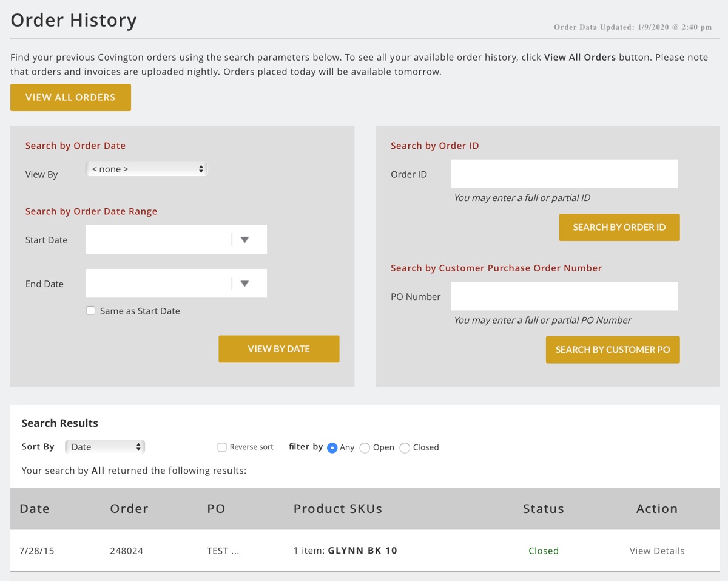The height and width of the screenshot is (581, 728).
Task: Expand the End Date picker arrow
Action: click(244, 284)
